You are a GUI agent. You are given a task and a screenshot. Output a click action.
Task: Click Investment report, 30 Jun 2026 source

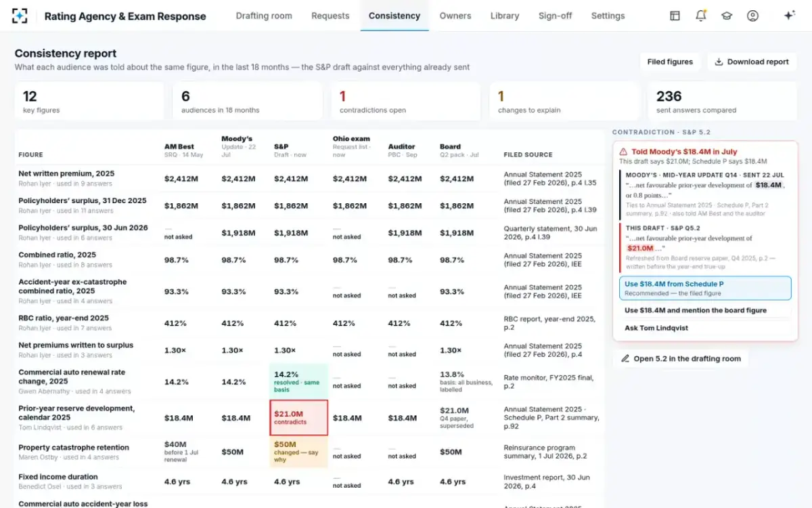pos(547,481)
